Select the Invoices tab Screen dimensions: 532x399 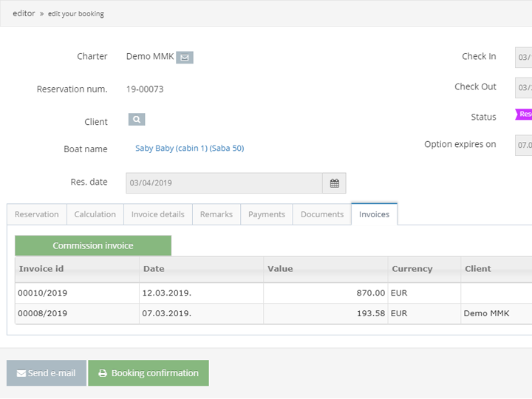point(374,214)
